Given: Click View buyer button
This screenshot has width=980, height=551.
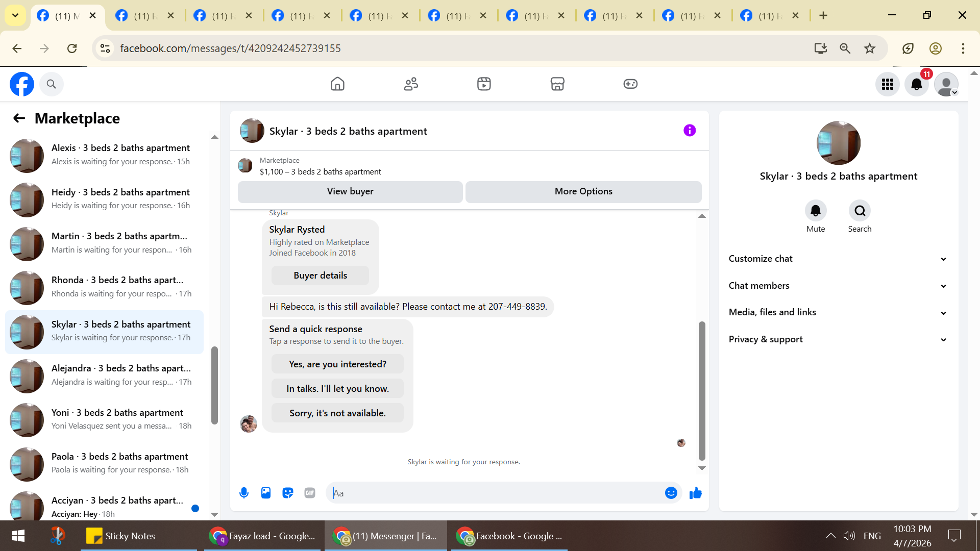Looking at the screenshot, I should (350, 191).
